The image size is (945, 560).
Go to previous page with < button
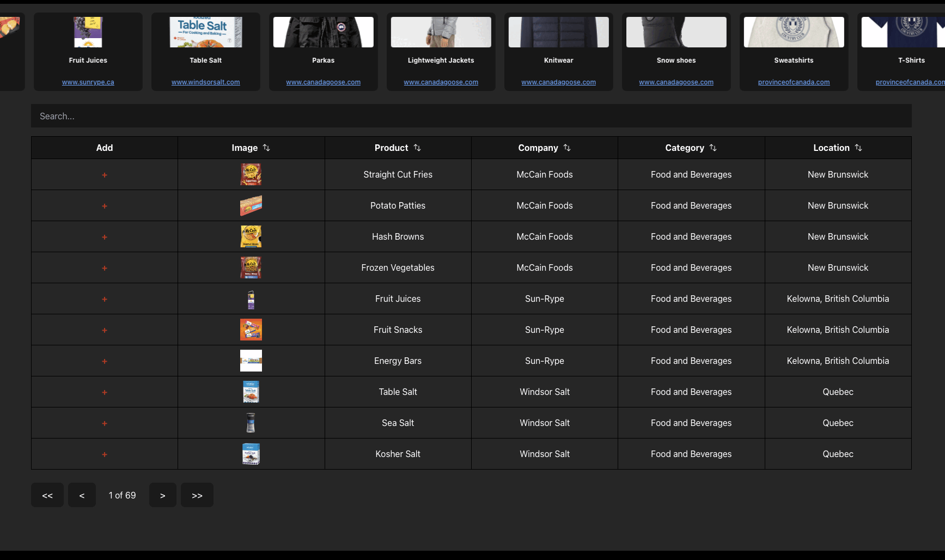point(82,495)
